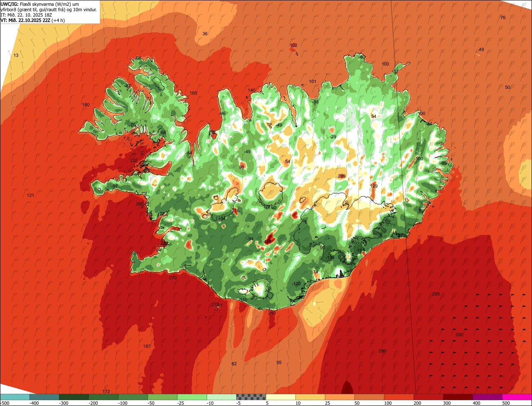The width and height of the screenshot is (532, 406).
Task: Click the map value -120 in south Iceland
Action: [296, 284]
